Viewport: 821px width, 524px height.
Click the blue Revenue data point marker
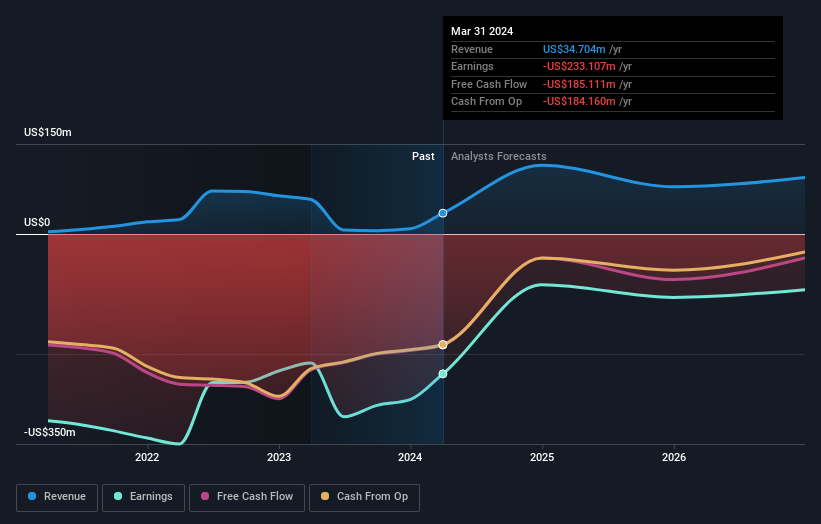[x=443, y=213]
